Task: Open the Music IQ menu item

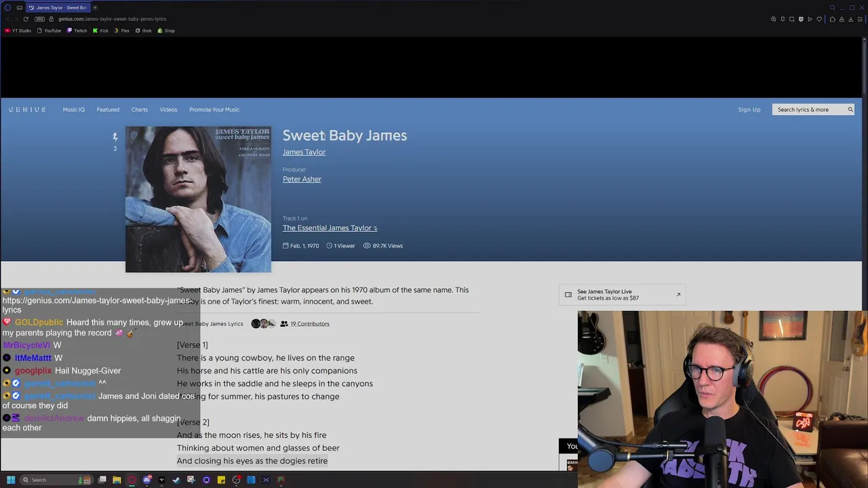Action: point(74,109)
